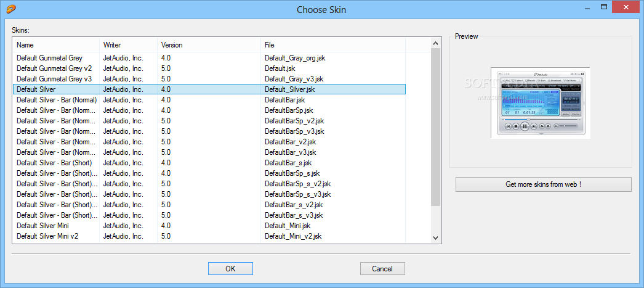Click the scroll up arrow of skins list

click(x=436, y=43)
